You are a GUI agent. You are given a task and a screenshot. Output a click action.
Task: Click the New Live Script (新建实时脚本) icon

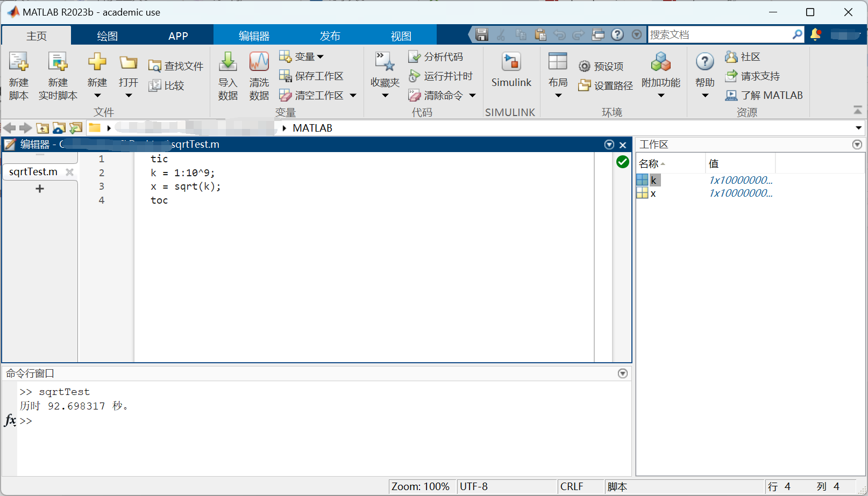[x=58, y=62]
